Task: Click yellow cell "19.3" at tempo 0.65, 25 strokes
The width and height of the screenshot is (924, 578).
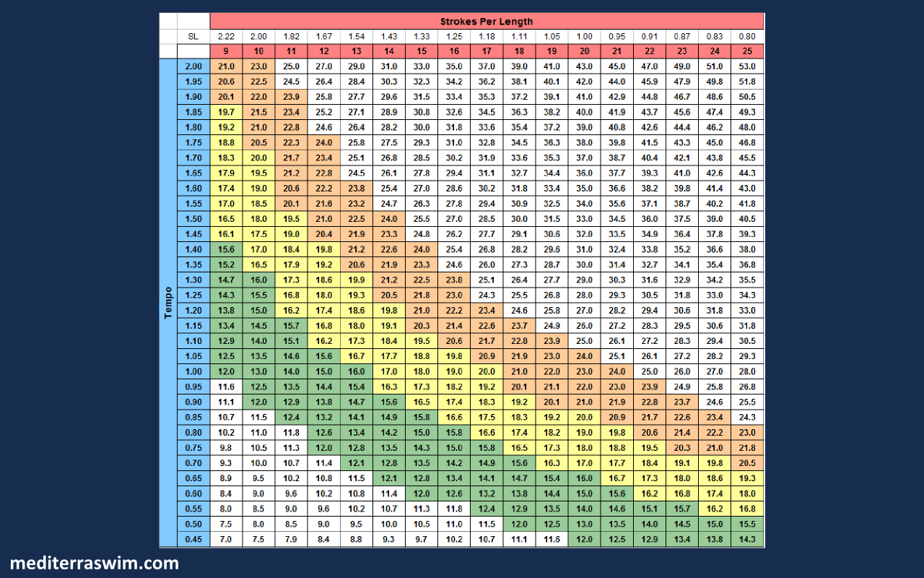Action: 747,478
